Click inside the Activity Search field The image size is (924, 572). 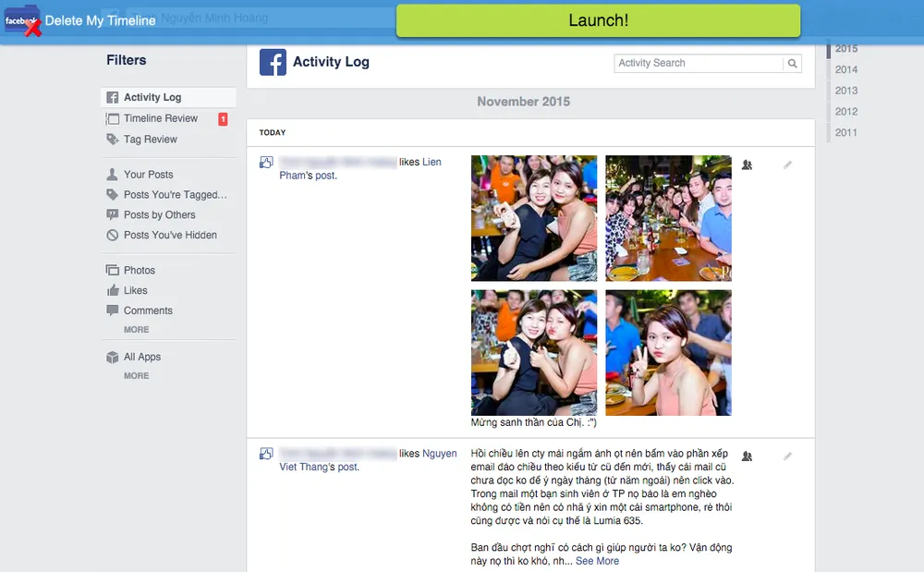click(x=698, y=63)
